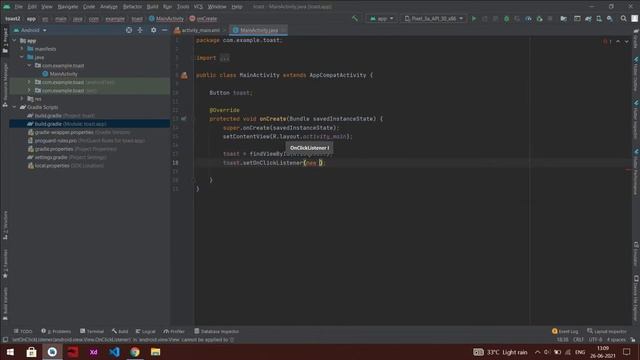Toggle the Favorites sidebar tab
The image size is (640, 360).
5,264
